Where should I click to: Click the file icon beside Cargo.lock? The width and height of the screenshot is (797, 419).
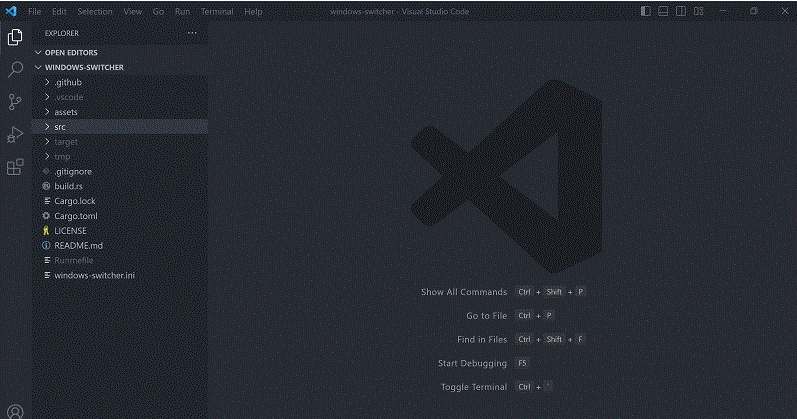[47, 201]
